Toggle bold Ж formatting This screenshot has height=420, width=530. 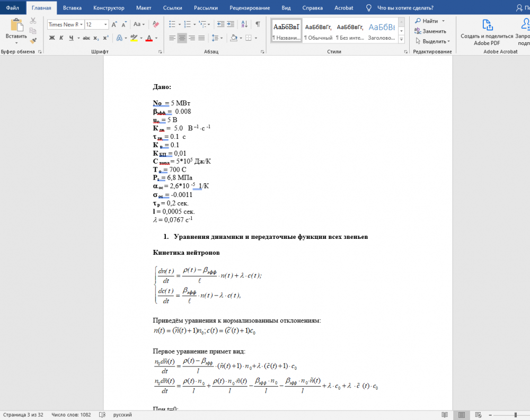pos(52,38)
